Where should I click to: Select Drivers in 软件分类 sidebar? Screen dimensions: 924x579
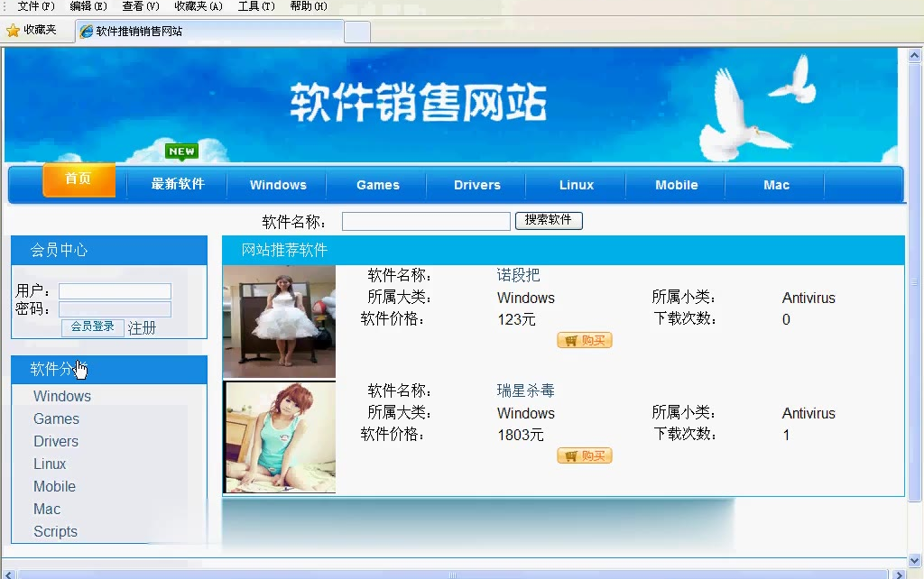coord(56,441)
